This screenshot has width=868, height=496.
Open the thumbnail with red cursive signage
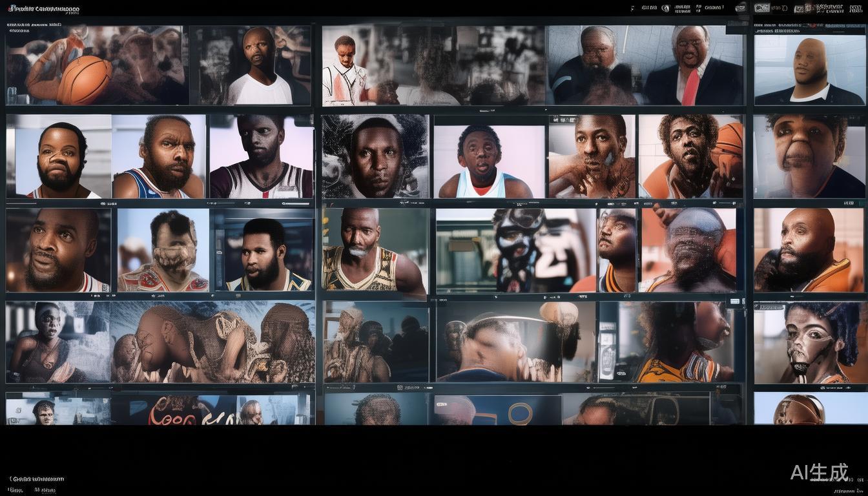[x=174, y=411]
